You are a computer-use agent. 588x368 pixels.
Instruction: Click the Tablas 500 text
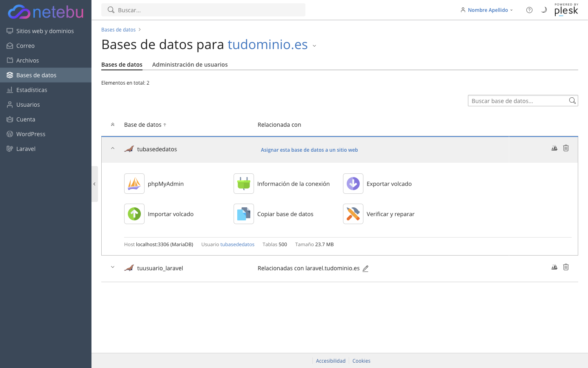[x=275, y=245]
